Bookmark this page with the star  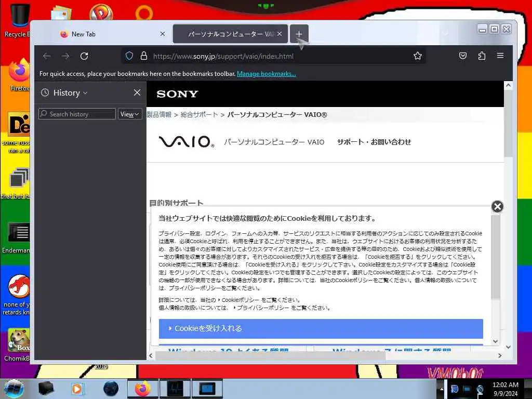pyautogui.click(x=418, y=56)
